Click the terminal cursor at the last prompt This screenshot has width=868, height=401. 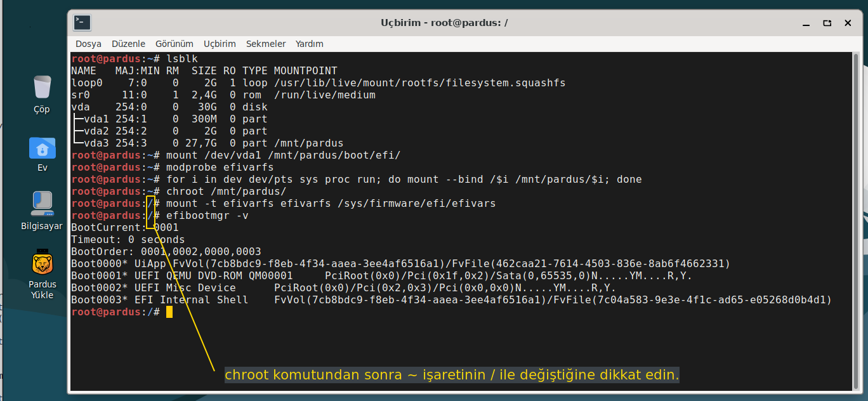point(169,312)
